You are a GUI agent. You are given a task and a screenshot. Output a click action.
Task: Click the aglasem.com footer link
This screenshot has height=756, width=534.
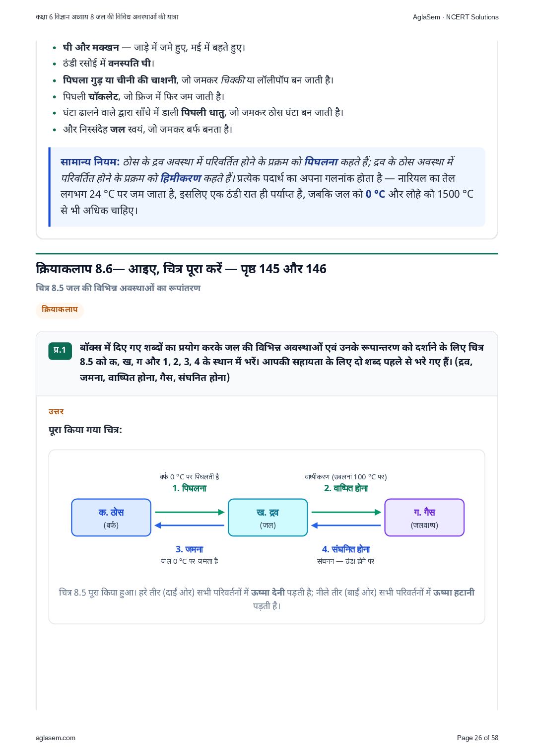(x=56, y=738)
